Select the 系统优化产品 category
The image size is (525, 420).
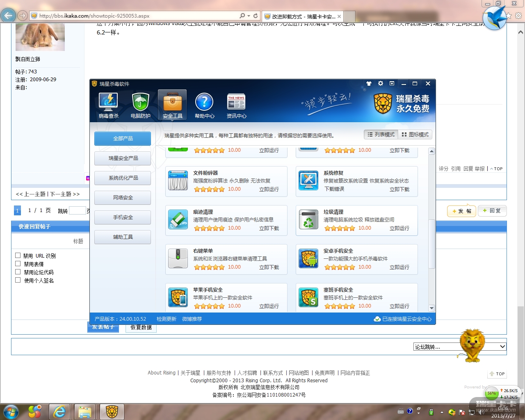tap(123, 178)
